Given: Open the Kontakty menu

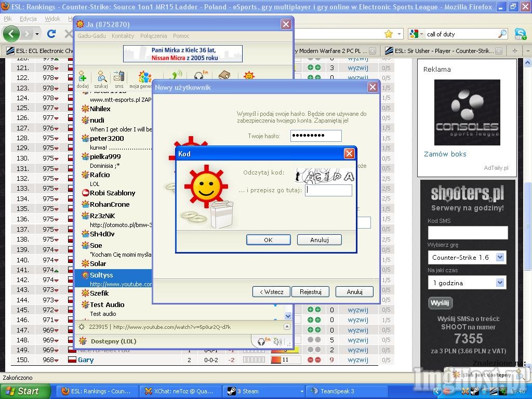Looking at the screenshot, I should (x=123, y=36).
